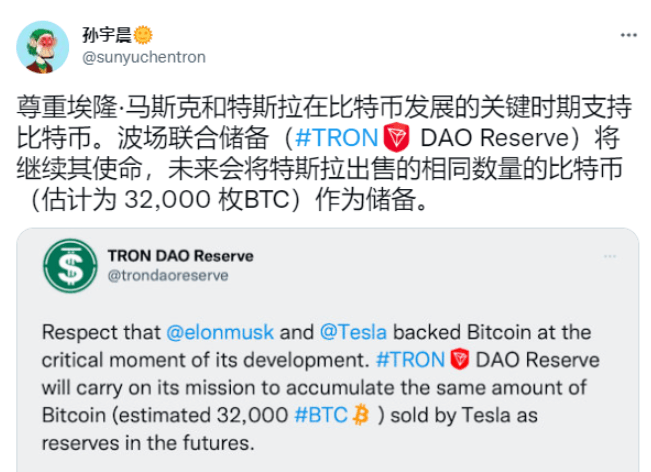Click 孙宇晨's profile avatar picture

[x=43, y=46]
